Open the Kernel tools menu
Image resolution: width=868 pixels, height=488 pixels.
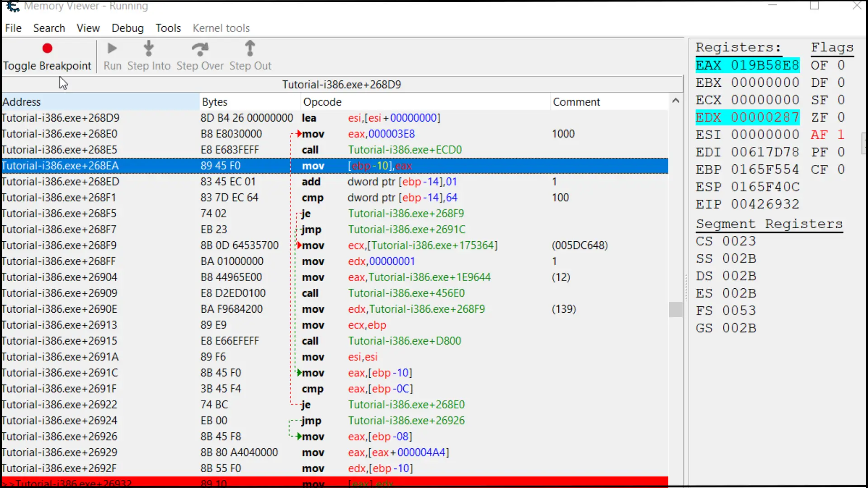(x=221, y=28)
